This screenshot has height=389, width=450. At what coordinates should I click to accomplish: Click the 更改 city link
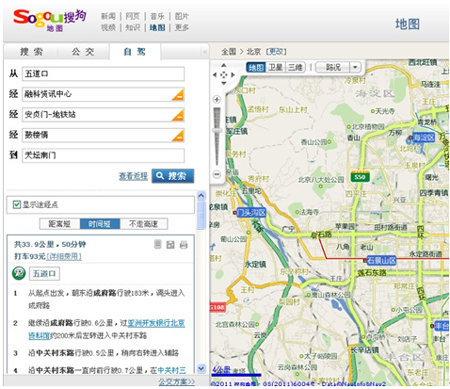coord(276,52)
